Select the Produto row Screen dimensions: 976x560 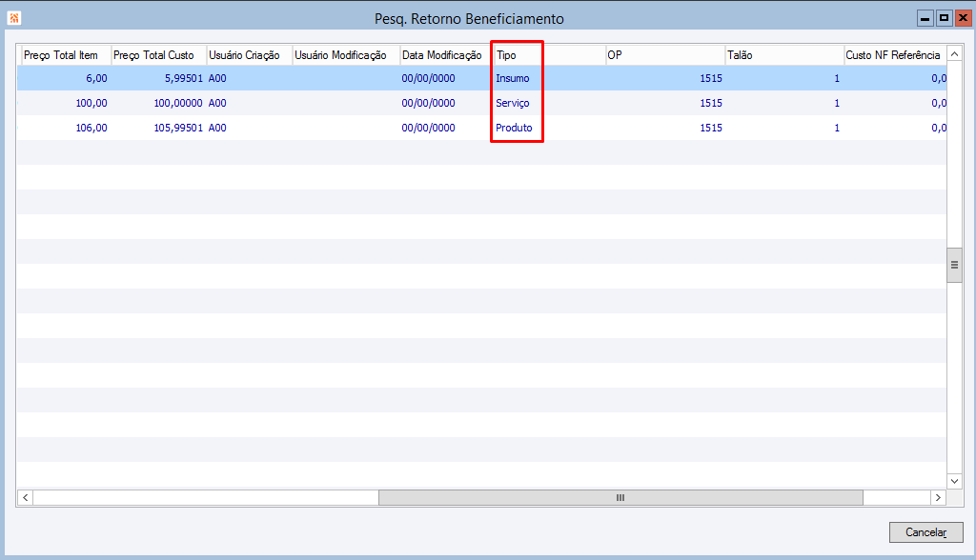[481, 128]
